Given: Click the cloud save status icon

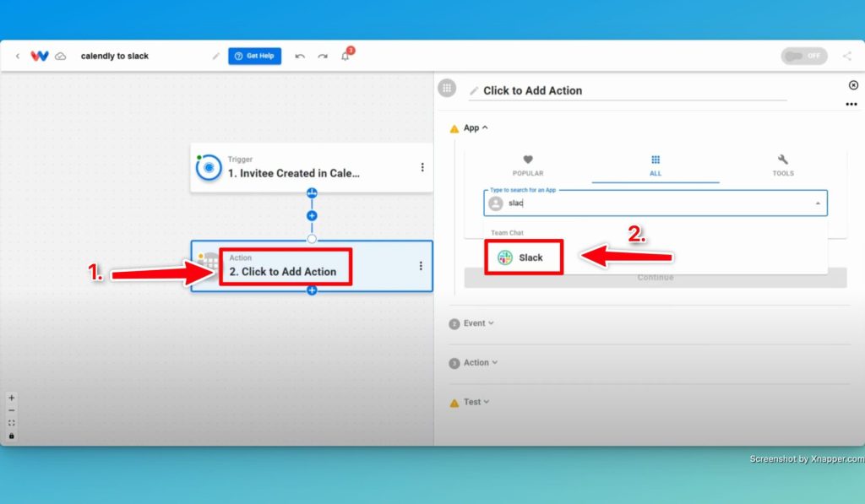Looking at the screenshot, I should click(x=61, y=57).
